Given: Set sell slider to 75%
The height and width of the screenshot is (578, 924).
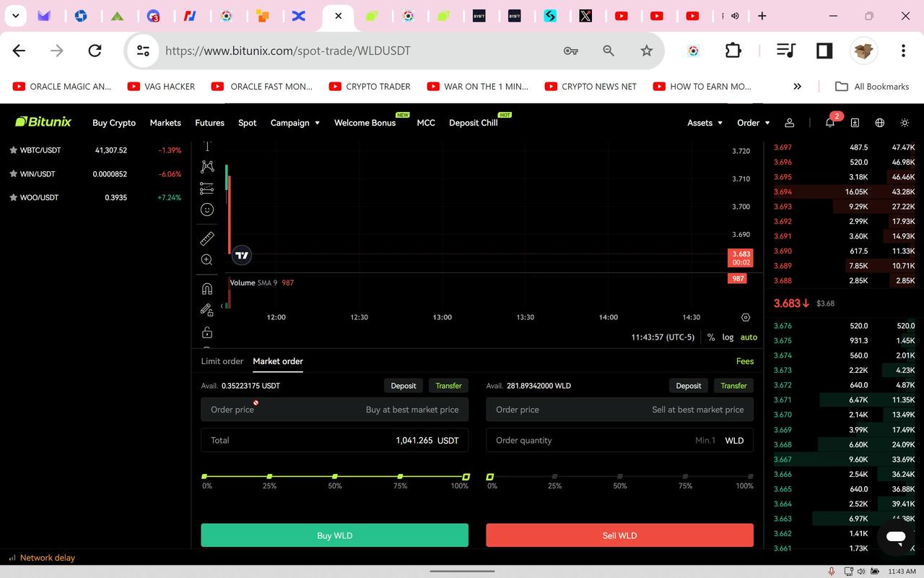Looking at the screenshot, I should [x=685, y=477].
